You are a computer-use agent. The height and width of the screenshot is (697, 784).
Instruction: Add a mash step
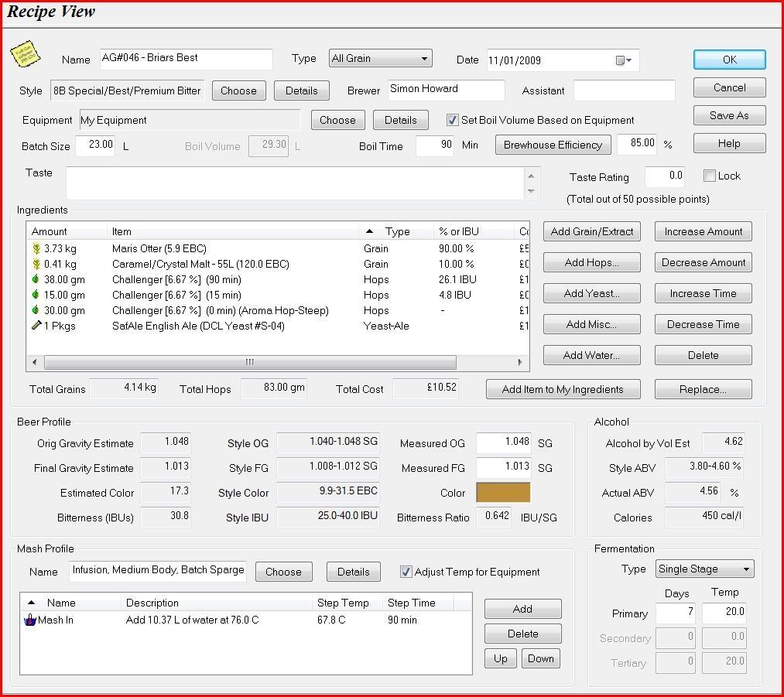(x=523, y=609)
